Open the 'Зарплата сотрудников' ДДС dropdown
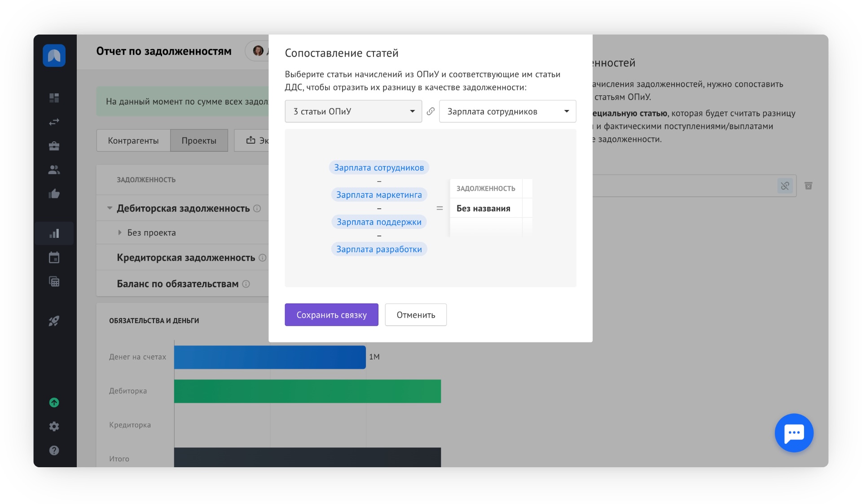The width and height of the screenshot is (862, 504). [507, 111]
